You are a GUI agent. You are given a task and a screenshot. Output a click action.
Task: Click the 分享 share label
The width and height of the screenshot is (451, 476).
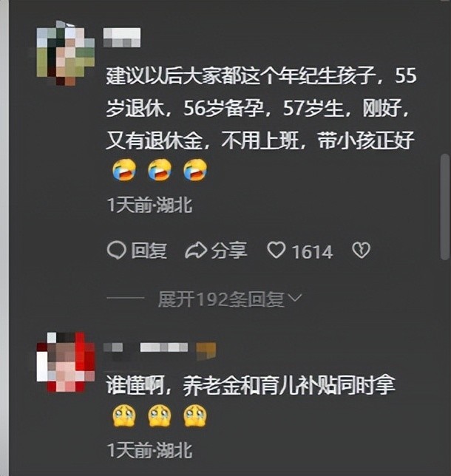[x=229, y=251]
